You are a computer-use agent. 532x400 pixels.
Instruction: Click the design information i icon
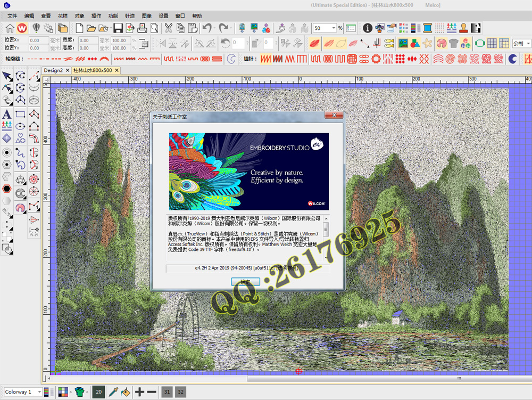point(368,28)
